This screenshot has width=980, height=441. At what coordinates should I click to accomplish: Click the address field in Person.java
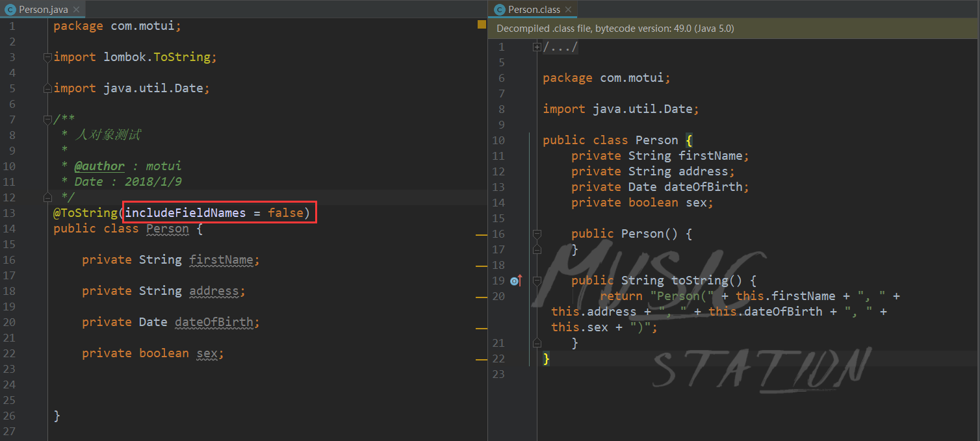coord(214,291)
